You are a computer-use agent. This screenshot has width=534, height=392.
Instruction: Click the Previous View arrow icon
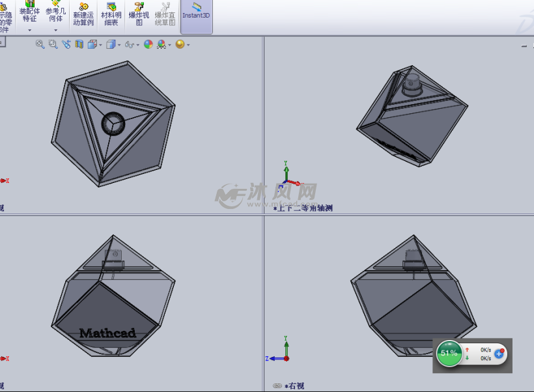(66, 44)
